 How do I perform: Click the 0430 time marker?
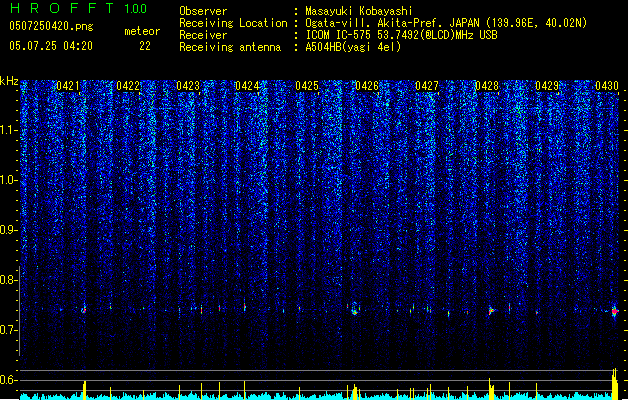click(607, 86)
